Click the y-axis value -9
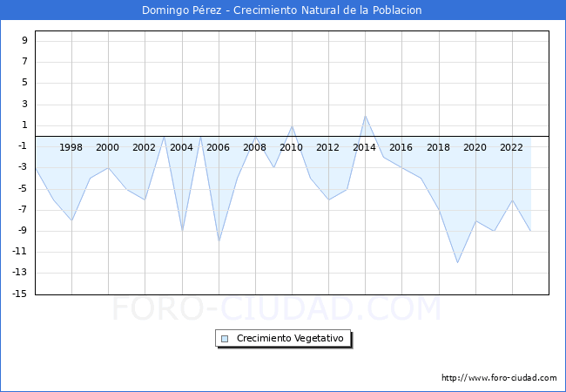566x392 pixels. 23,230
